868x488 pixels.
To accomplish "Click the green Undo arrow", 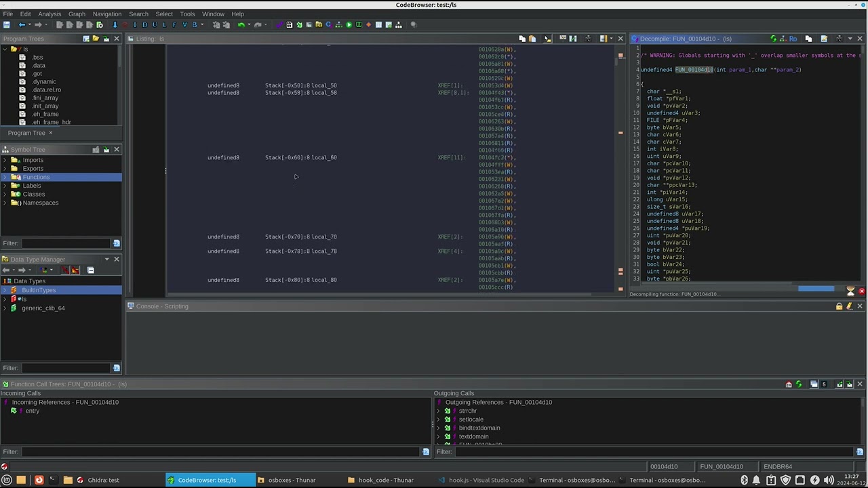I will pos(241,25).
